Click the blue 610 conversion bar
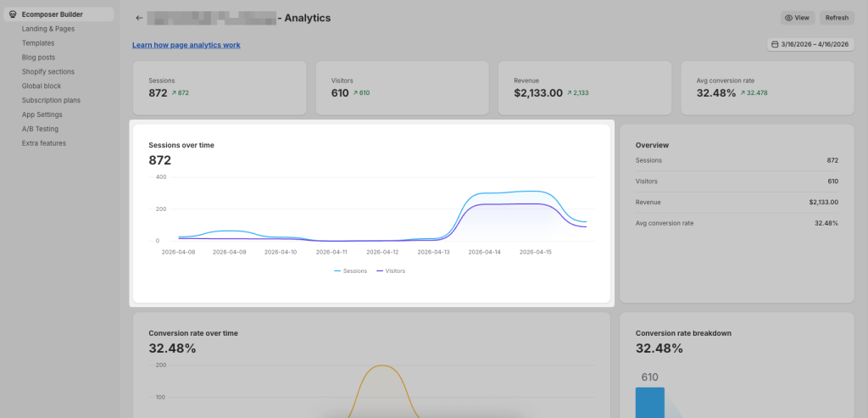This screenshot has height=418, width=868. pos(649,402)
